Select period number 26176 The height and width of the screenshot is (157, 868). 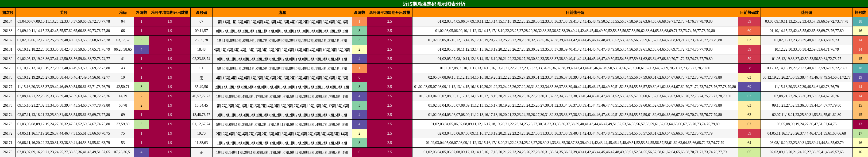coord(8,96)
